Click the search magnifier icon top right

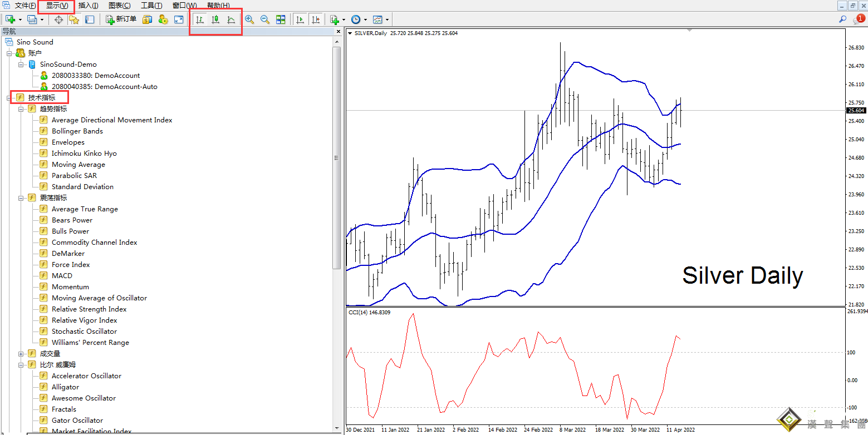(x=843, y=19)
